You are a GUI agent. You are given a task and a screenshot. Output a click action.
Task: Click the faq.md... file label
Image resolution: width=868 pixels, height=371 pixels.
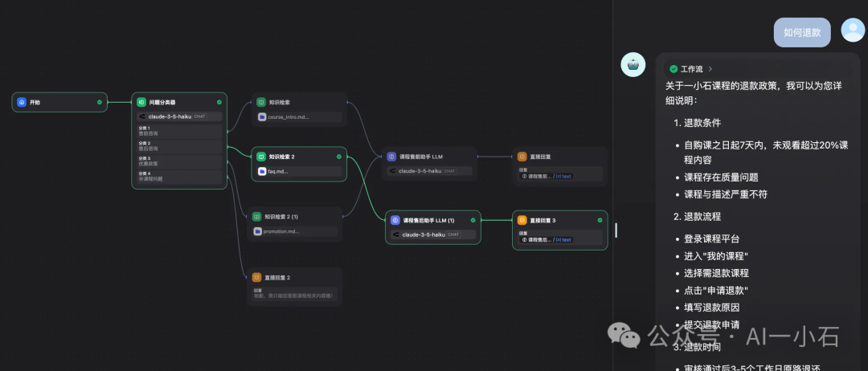point(278,171)
